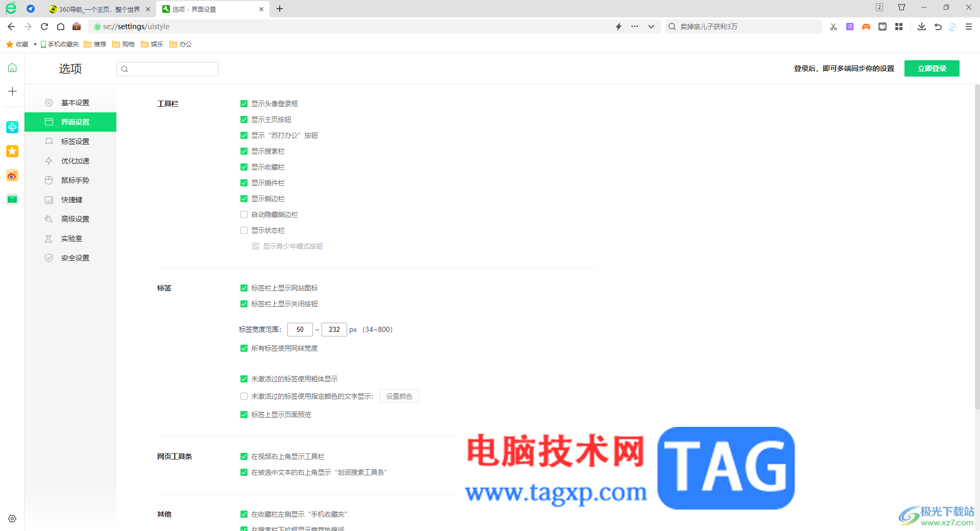Enable 未激活过的标签使用指定颜色的文字显示 checkbox

(x=244, y=396)
